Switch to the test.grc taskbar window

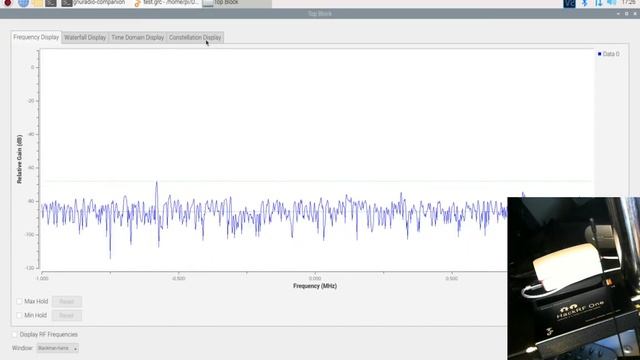point(167,3)
